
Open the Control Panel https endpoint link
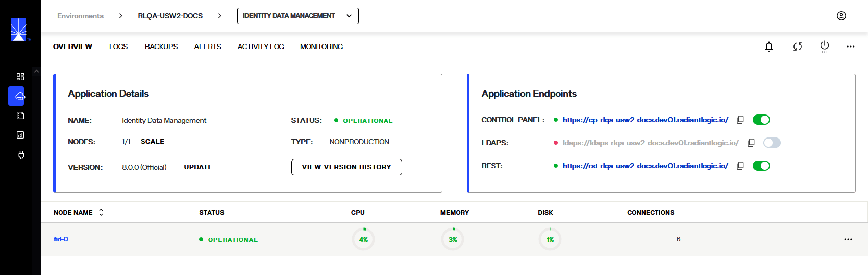click(x=646, y=120)
